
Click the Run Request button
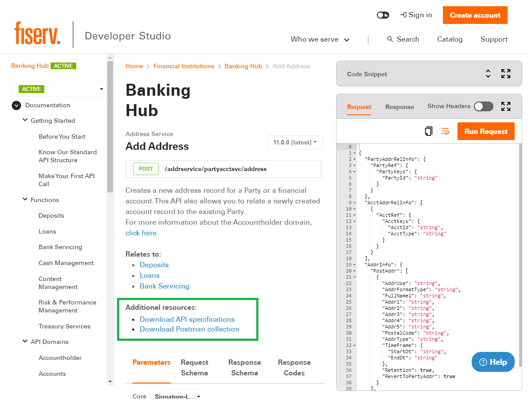coord(486,131)
